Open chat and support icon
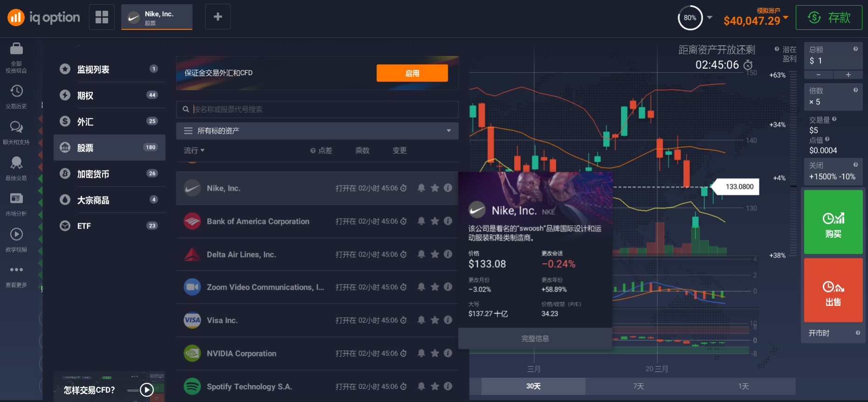868x402 pixels. click(16, 127)
